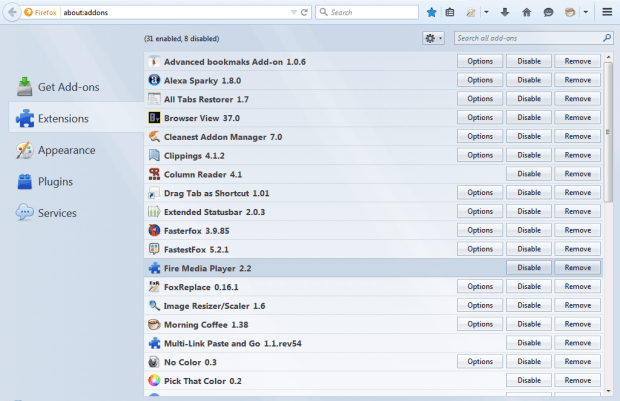Click the No Color extension icon
This screenshot has width=620, height=401.
tap(154, 362)
